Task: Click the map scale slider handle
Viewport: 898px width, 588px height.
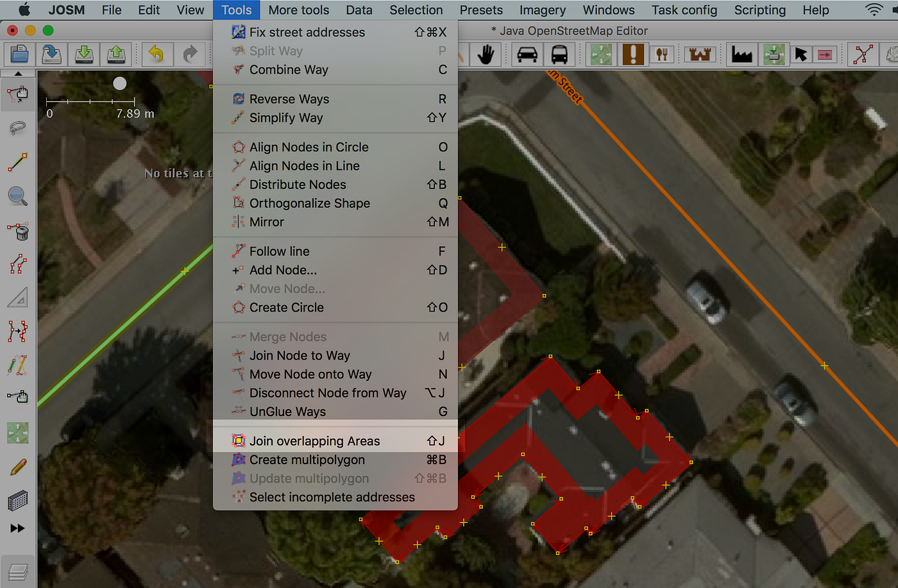Action: pyautogui.click(x=119, y=83)
